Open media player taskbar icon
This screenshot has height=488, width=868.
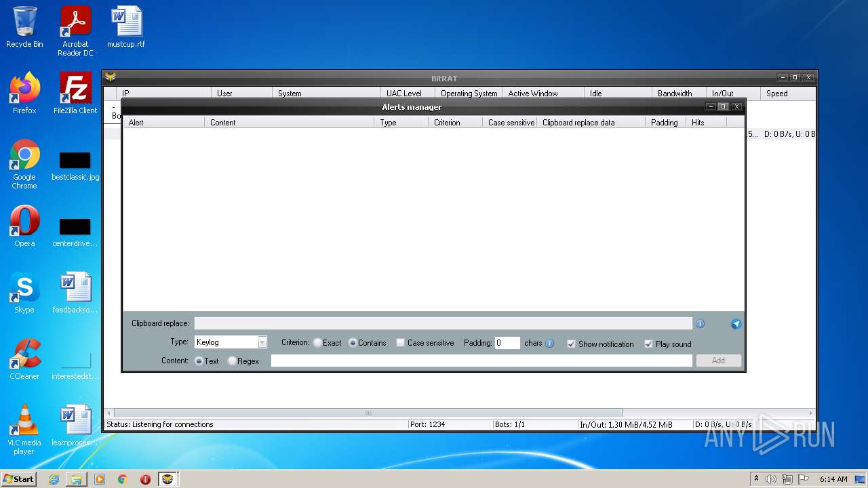100,479
